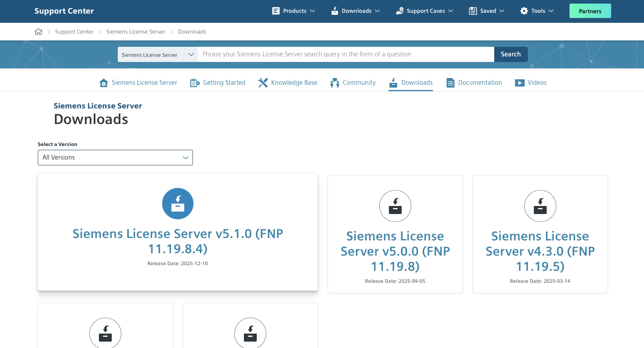Open the Support Center logo link

click(64, 11)
